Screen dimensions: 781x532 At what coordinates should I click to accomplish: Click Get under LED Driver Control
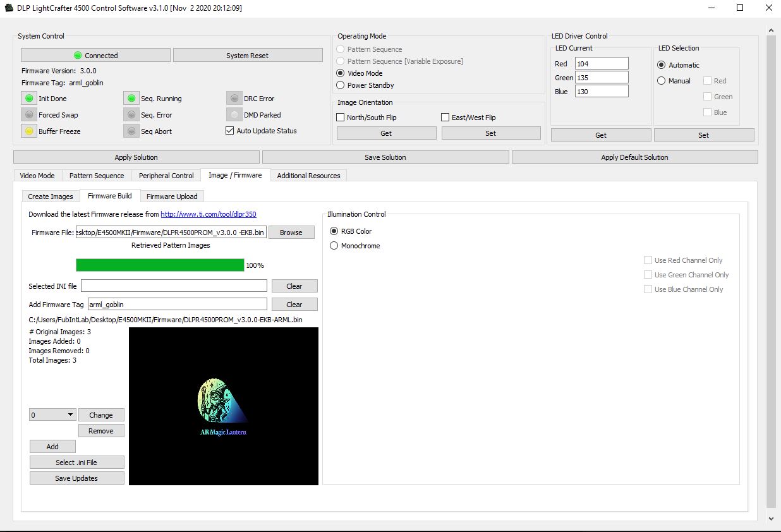coord(601,135)
